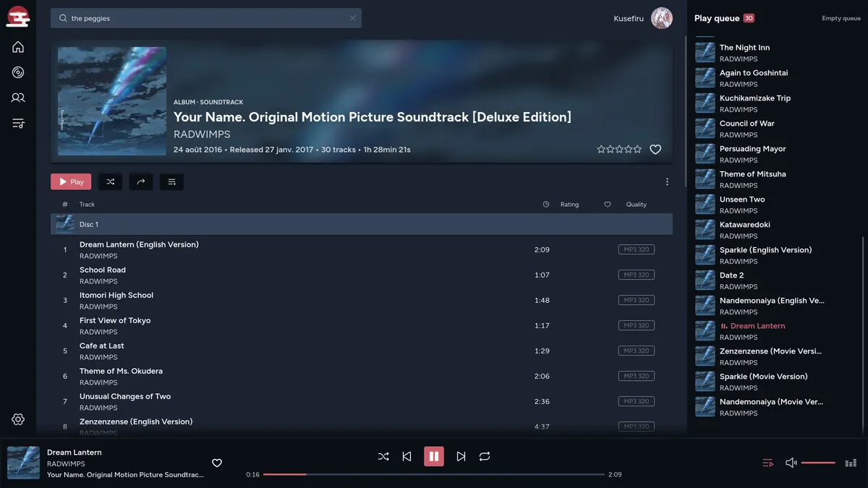Viewport: 868px width, 488px height.
Task: Open the album link in the player bar
Action: click(125, 475)
